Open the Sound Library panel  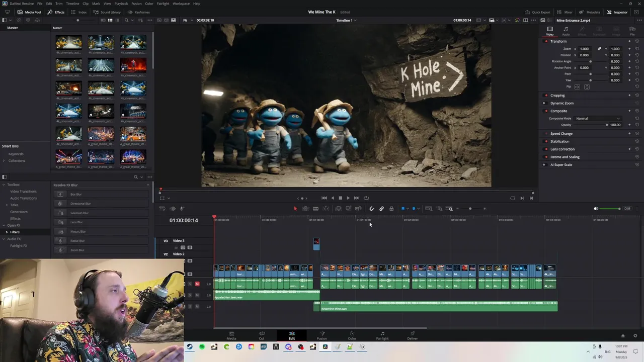coord(107,12)
